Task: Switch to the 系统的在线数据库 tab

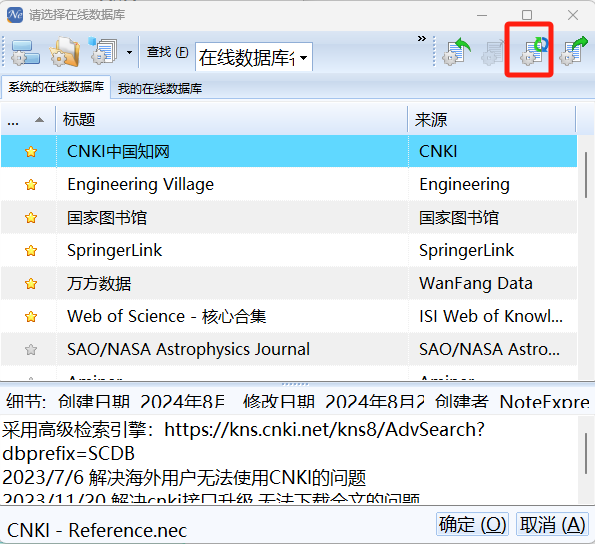Action: click(56, 87)
